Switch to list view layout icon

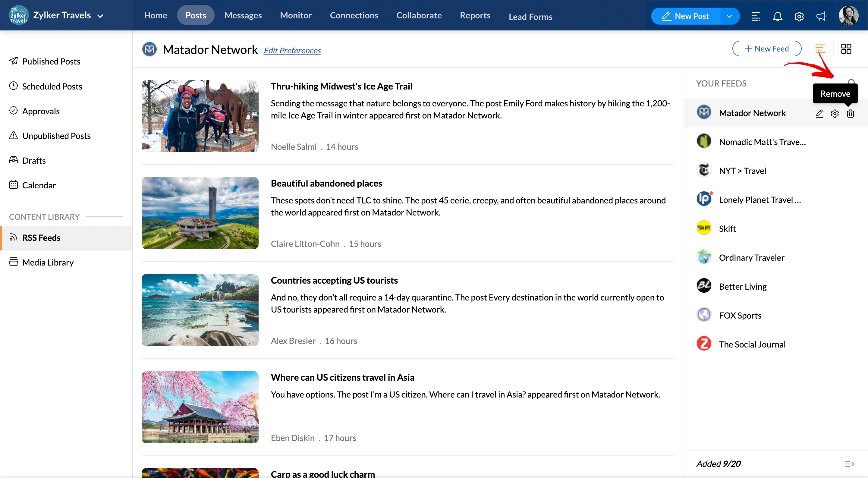(820, 49)
